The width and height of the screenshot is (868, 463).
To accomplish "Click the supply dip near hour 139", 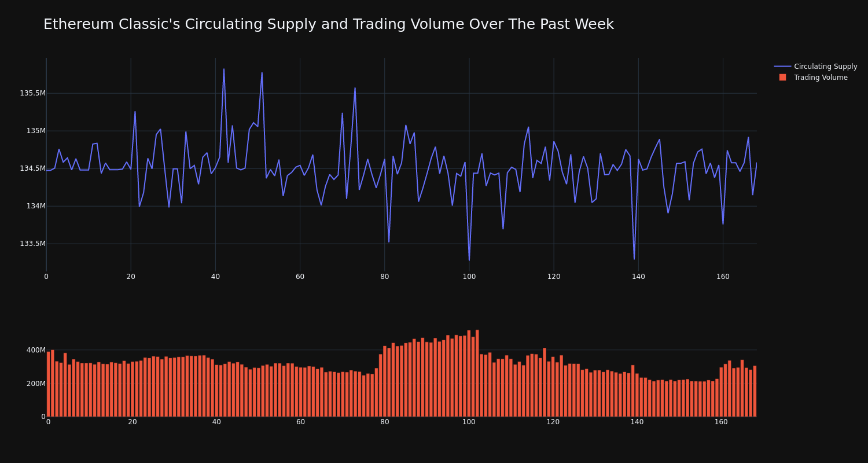I will (x=634, y=259).
